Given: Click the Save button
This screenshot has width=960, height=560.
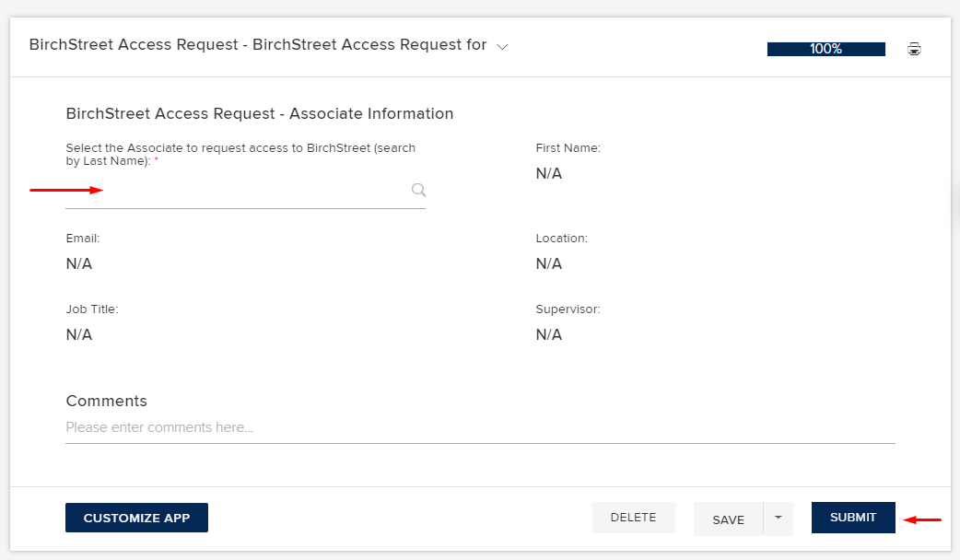Looking at the screenshot, I should pyautogui.click(x=728, y=519).
